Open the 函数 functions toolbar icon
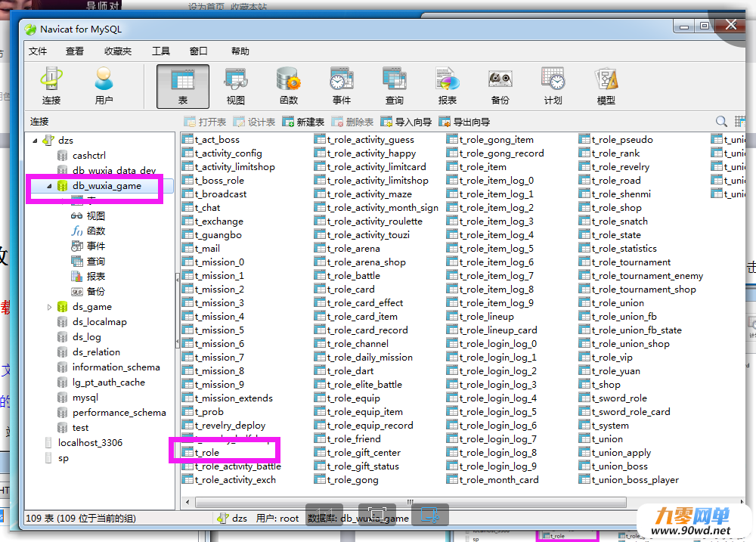Screen dimensions: 756x542 tap(288, 86)
